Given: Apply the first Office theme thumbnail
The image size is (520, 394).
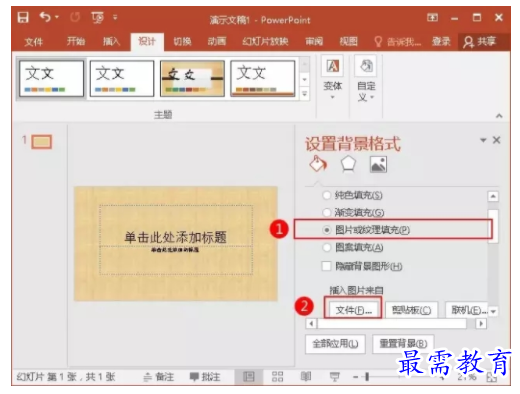Looking at the screenshot, I should tap(51, 79).
